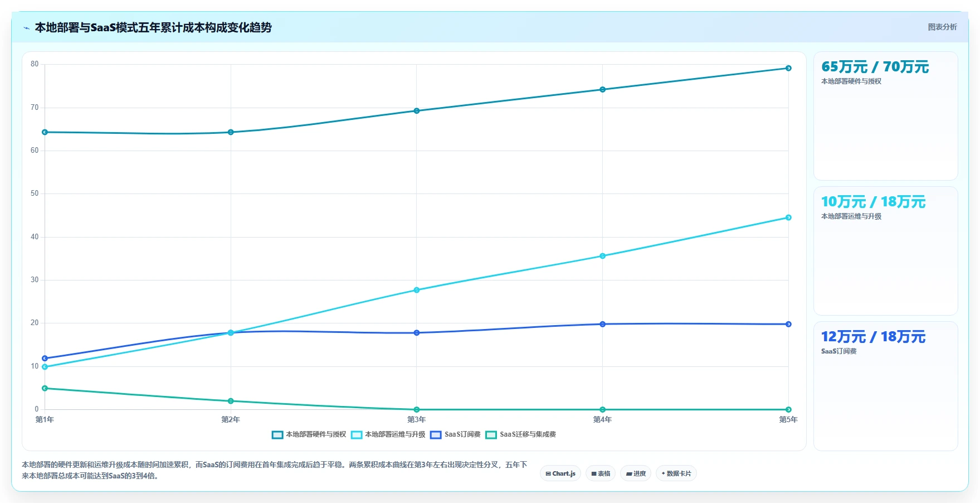980x503 pixels.
Task: Click the 第4年 x-axis label
Action: point(602,419)
